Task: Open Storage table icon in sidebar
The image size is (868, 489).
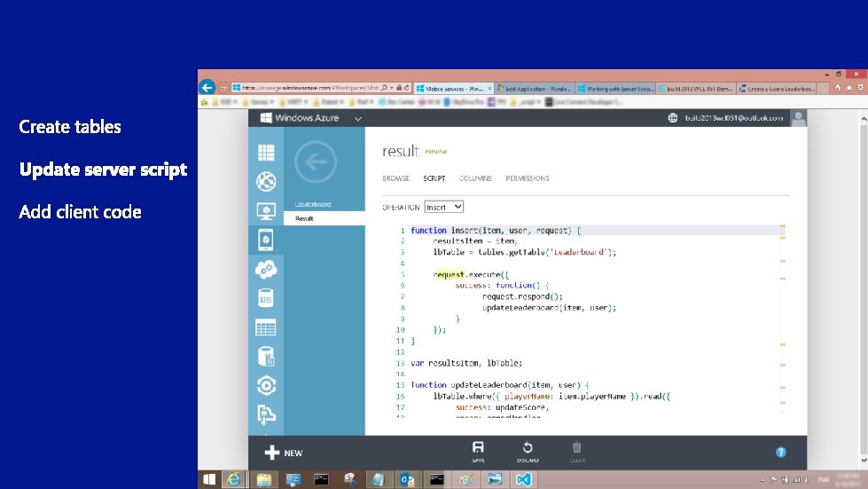Action: click(x=266, y=327)
